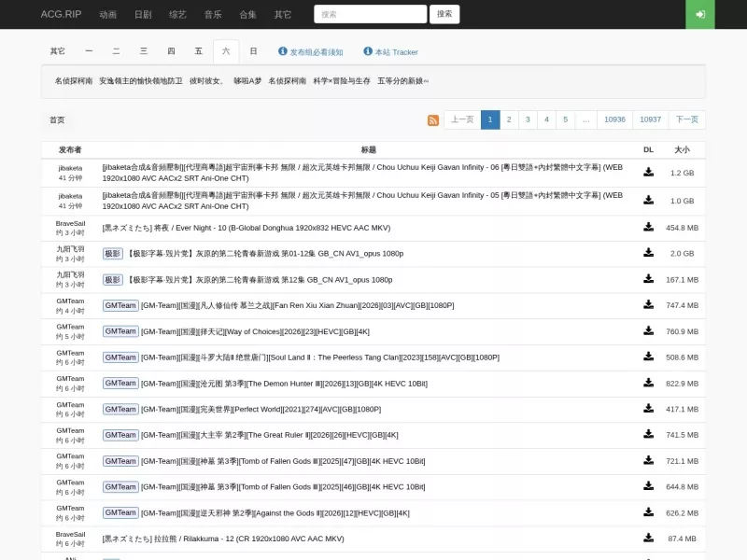Download the Soul Land II 158 torrent
This screenshot has width=747, height=560.
[648, 357]
